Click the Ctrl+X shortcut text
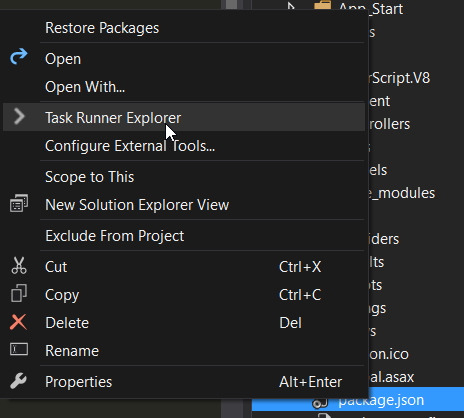The height and width of the screenshot is (418, 464). (x=300, y=267)
